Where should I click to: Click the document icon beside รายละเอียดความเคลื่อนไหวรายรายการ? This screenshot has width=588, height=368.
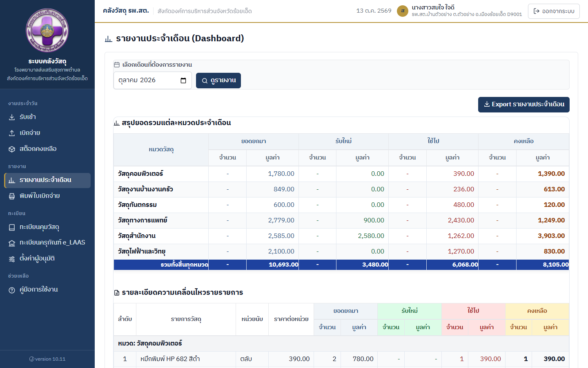117,293
